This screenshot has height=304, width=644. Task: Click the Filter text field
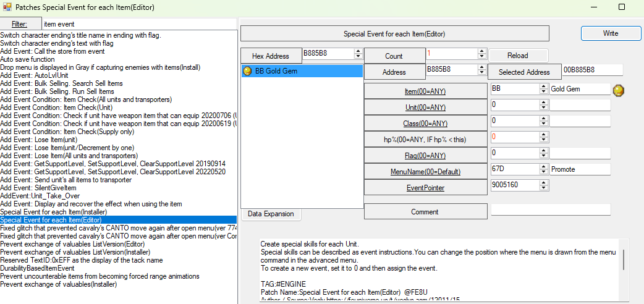tap(139, 23)
